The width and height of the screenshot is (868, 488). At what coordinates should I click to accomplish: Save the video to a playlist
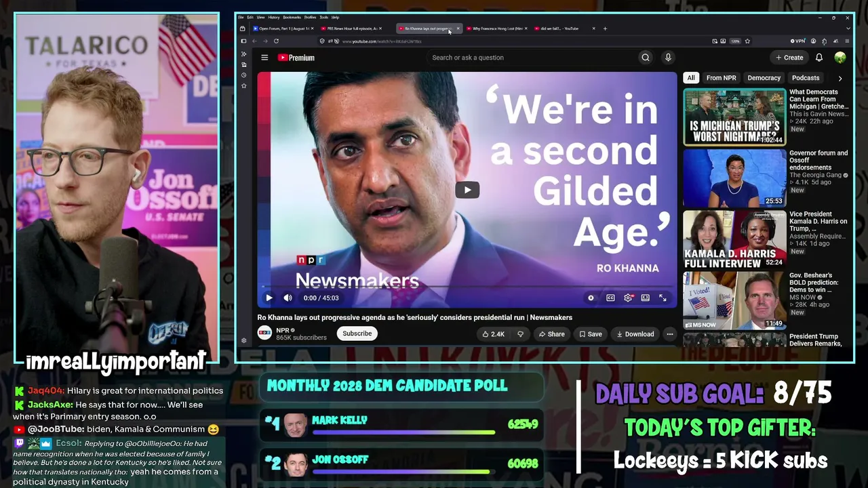pos(590,334)
